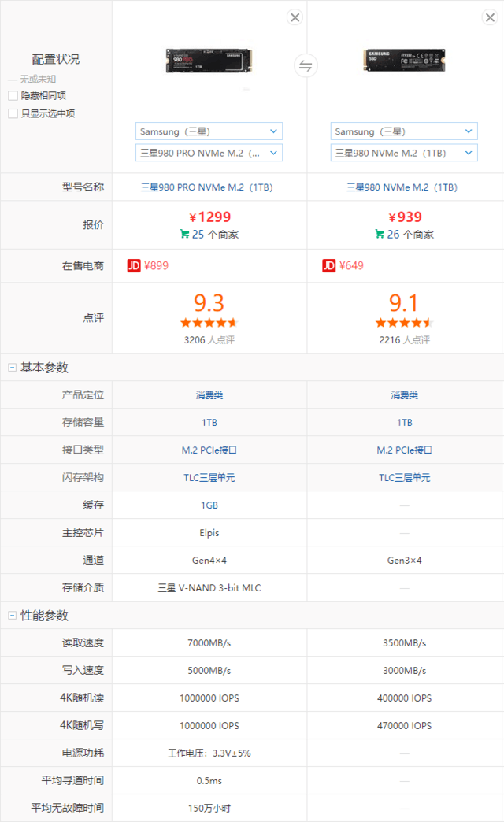This screenshot has height=822, width=504.
Task: Click the 配置状况 heading
Action: click(x=56, y=59)
